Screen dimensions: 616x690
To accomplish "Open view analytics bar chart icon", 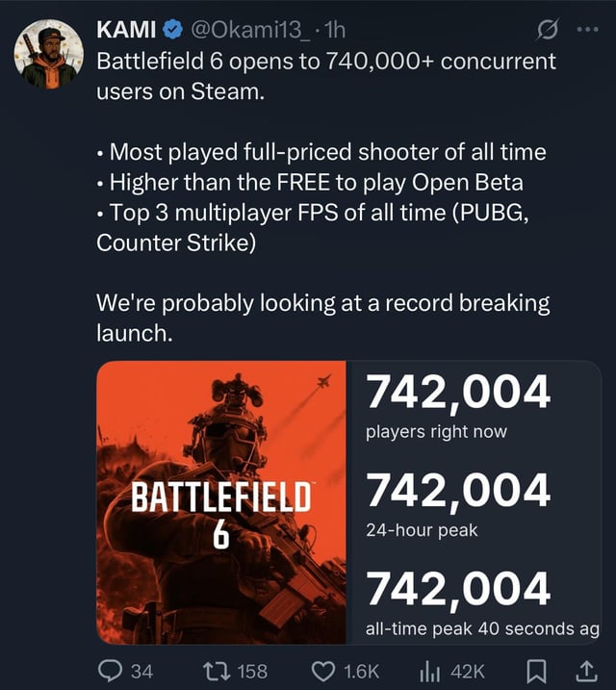I will pos(429,672).
